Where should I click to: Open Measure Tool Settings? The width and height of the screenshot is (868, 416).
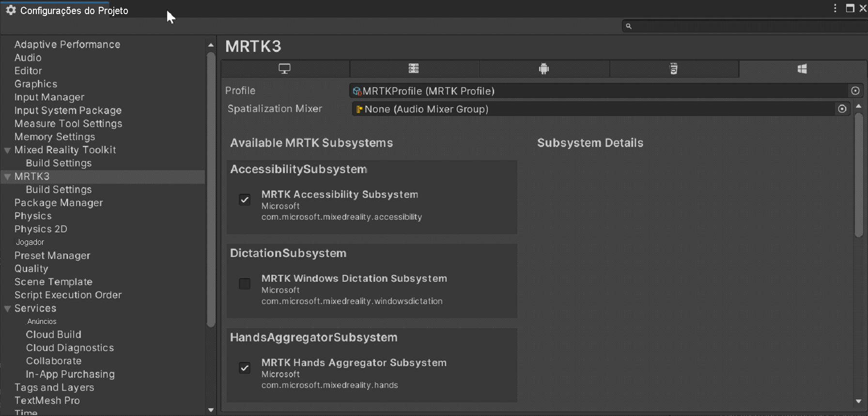pyautogui.click(x=68, y=124)
